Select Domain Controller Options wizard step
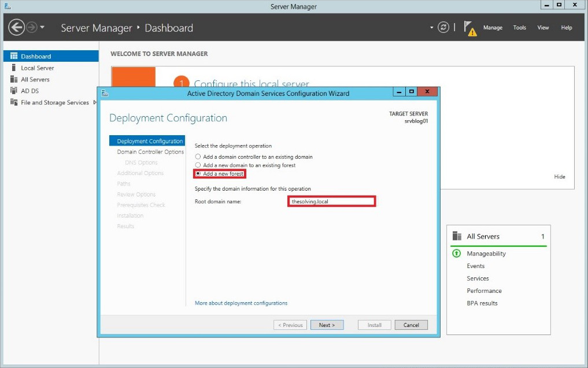The height and width of the screenshot is (368, 588). (150, 152)
